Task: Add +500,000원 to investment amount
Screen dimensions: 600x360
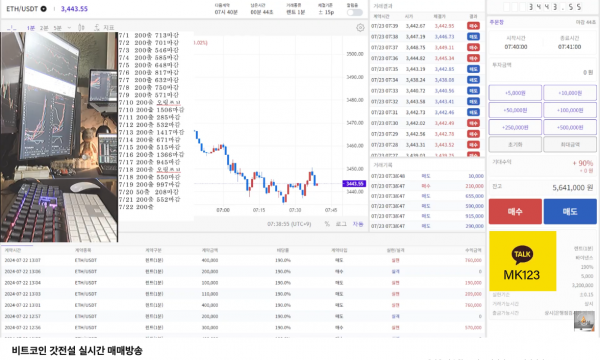Action: tap(570, 127)
